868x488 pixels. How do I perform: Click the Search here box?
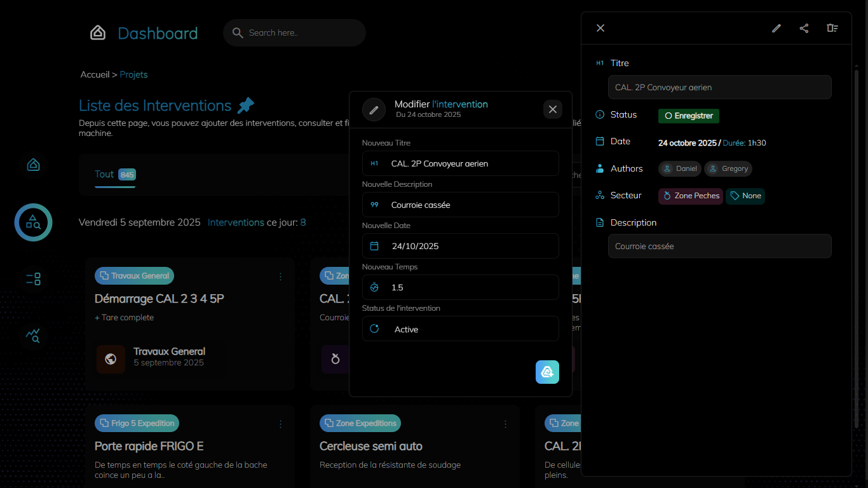click(295, 32)
